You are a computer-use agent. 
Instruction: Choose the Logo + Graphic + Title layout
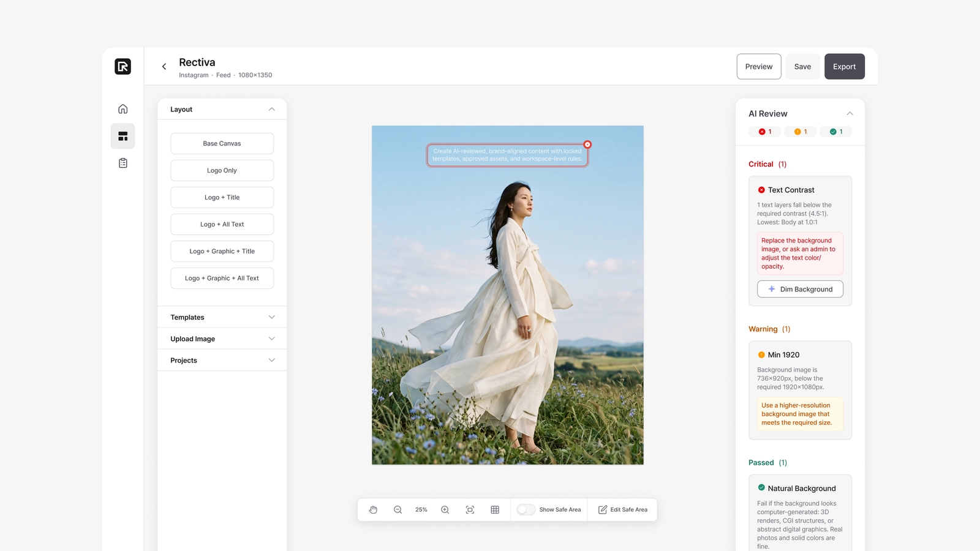point(222,251)
